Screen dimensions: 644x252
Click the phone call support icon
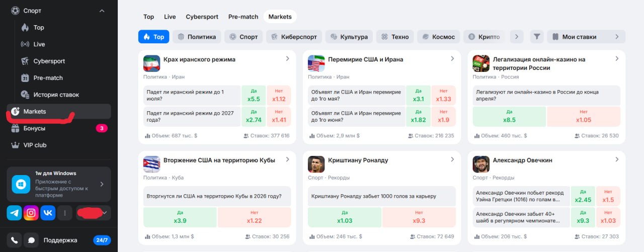[x=14, y=240]
